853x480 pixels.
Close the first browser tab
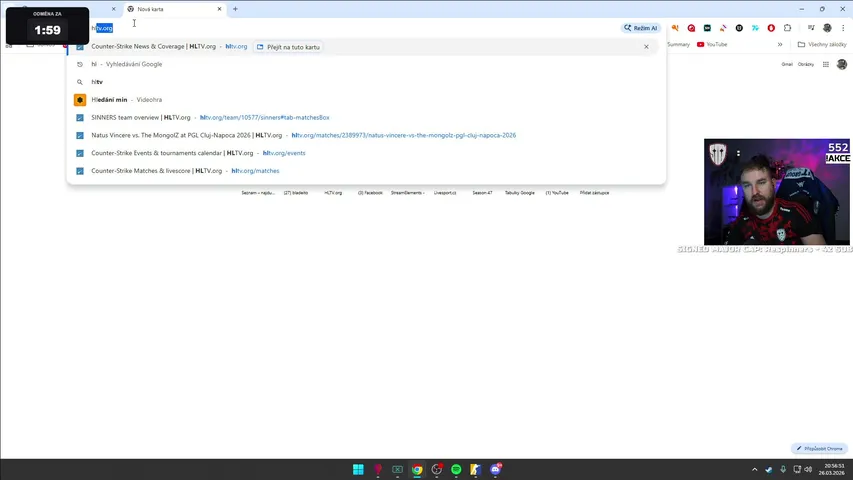tap(113, 9)
